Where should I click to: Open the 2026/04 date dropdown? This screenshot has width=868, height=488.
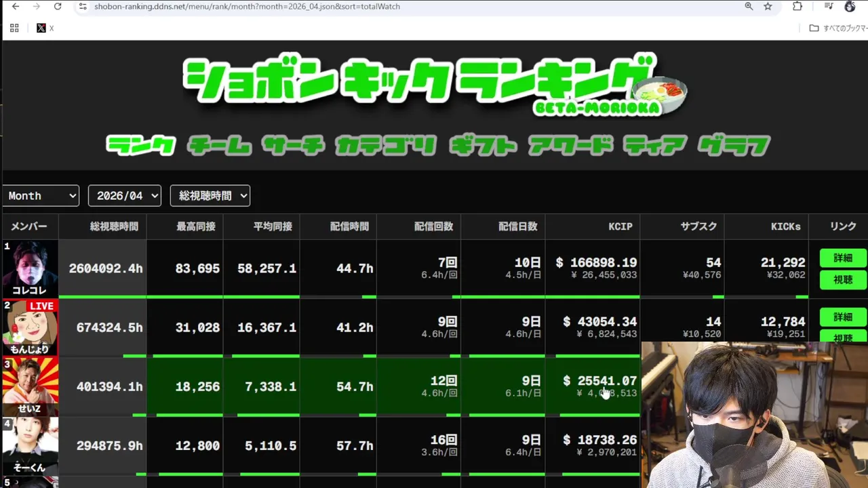tap(125, 196)
